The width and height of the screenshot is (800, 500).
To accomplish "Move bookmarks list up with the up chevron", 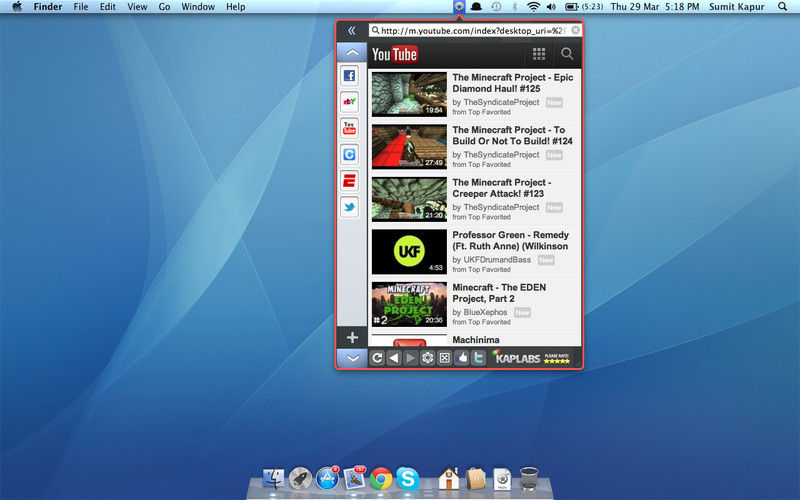I will click(x=352, y=53).
